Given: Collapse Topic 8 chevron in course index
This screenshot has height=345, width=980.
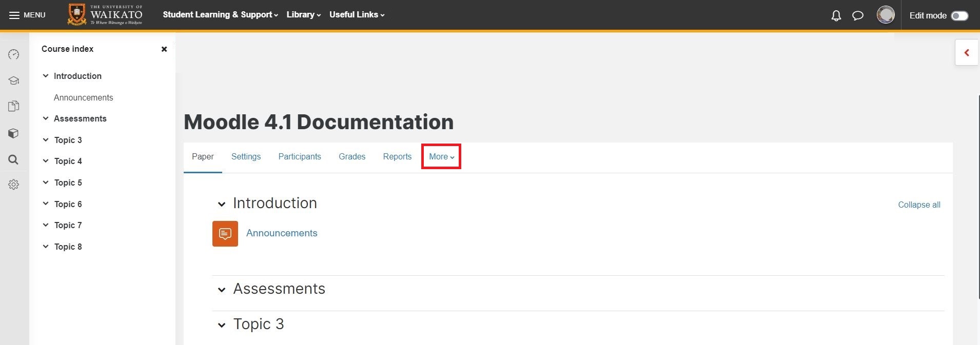Looking at the screenshot, I should [x=46, y=247].
